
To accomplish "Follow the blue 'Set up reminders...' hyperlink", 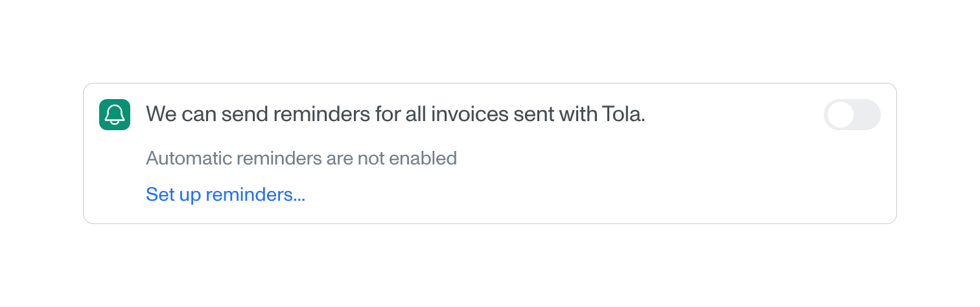I will (x=226, y=194).
